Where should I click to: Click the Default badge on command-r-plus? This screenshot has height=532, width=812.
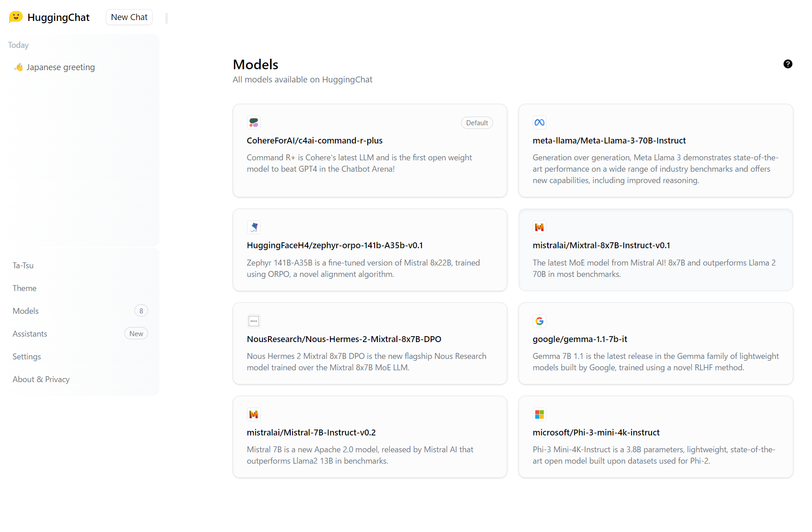pyautogui.click(x=477, y=123)
